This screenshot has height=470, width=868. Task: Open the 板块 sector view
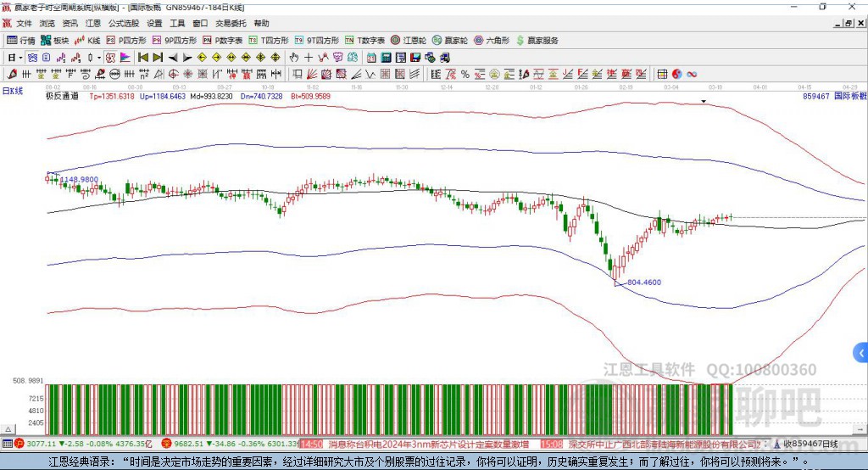coord(55,41)
